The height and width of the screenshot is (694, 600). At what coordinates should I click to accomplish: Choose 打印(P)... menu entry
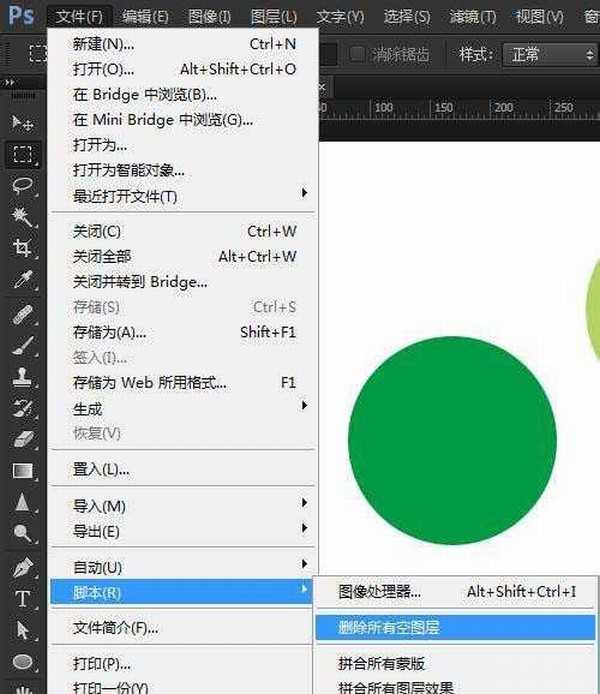183,663
